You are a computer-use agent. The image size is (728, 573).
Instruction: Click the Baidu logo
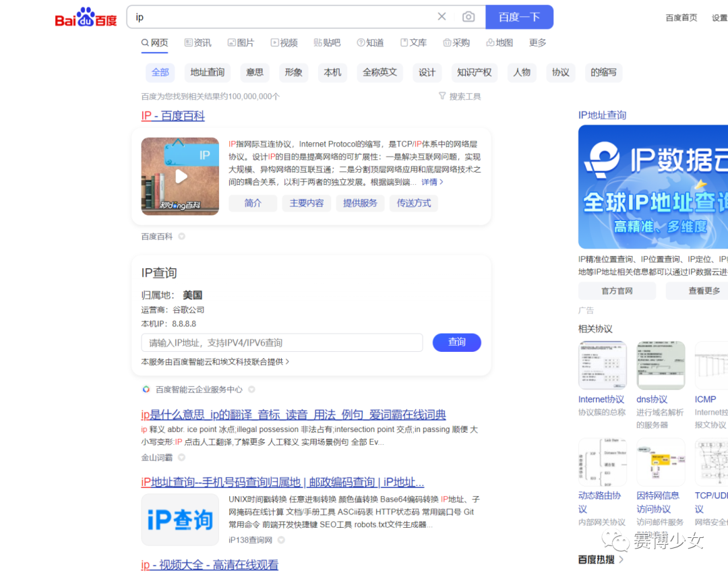pos(86,17)
